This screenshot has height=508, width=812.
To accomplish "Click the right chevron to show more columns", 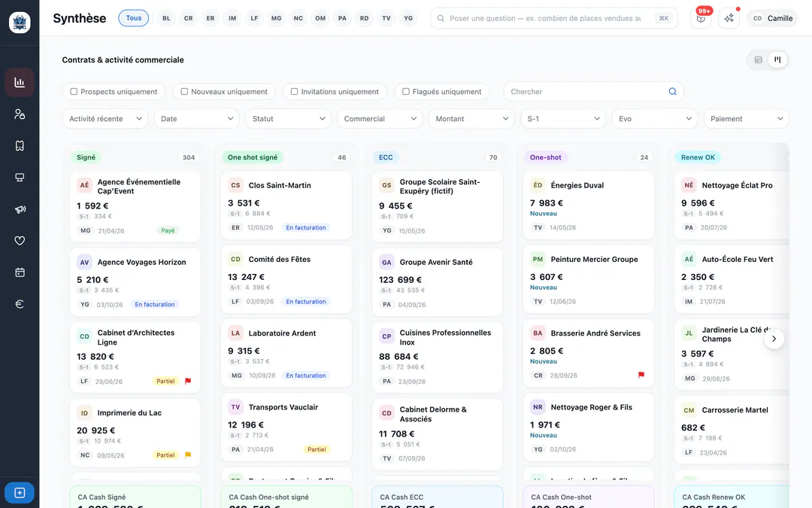I will pyautogui.click(x=774, y=339).
